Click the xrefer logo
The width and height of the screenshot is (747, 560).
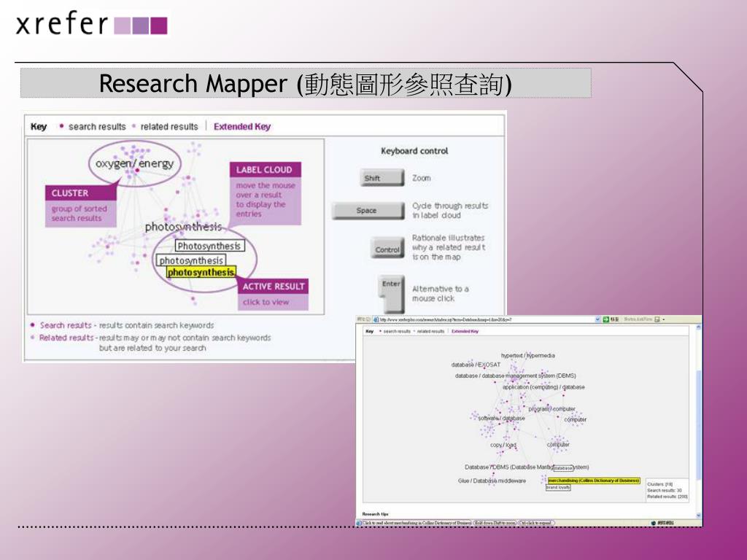pyautogui.click(x=91, y=24)
